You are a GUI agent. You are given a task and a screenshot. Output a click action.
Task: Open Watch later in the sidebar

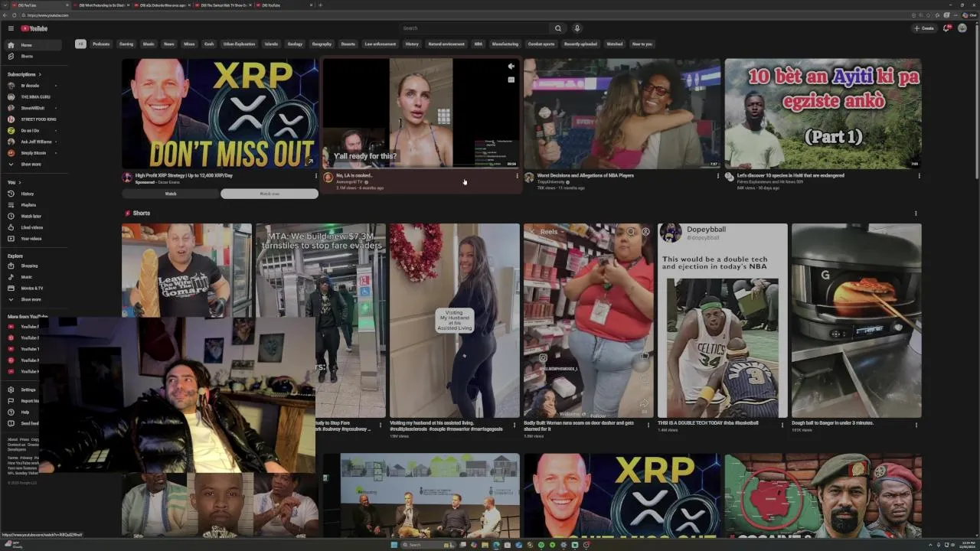coord(32,216)
